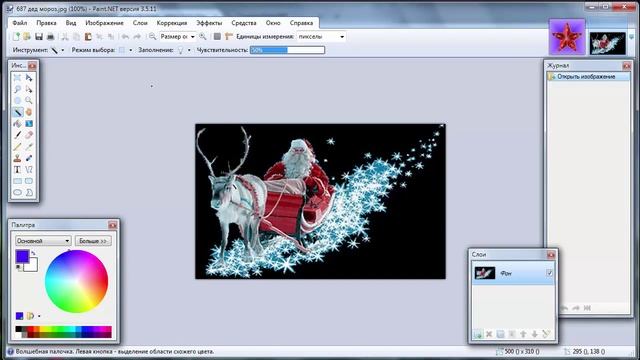The width and height of the screenshot is (640, 360).
Task: Select the Text tool
Action: click(x=17, y=169)
